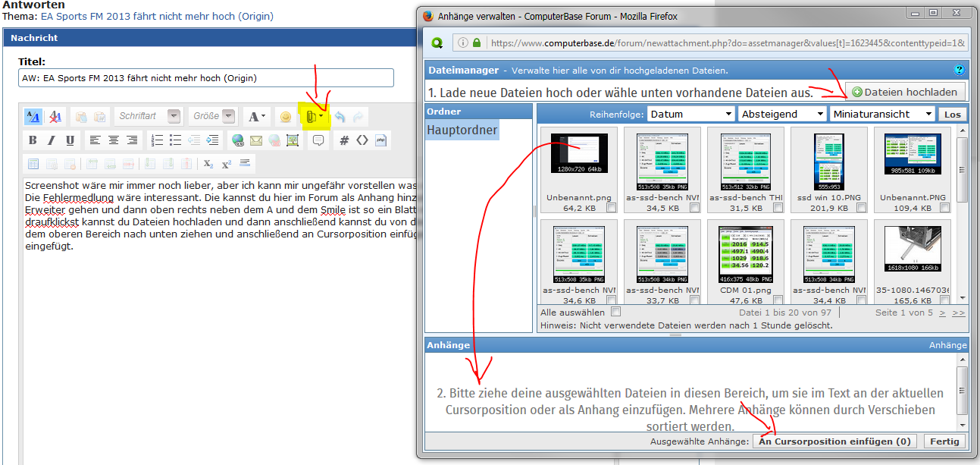
Task: Open the font color A dropdown
Action: click(x=257, y=117)
